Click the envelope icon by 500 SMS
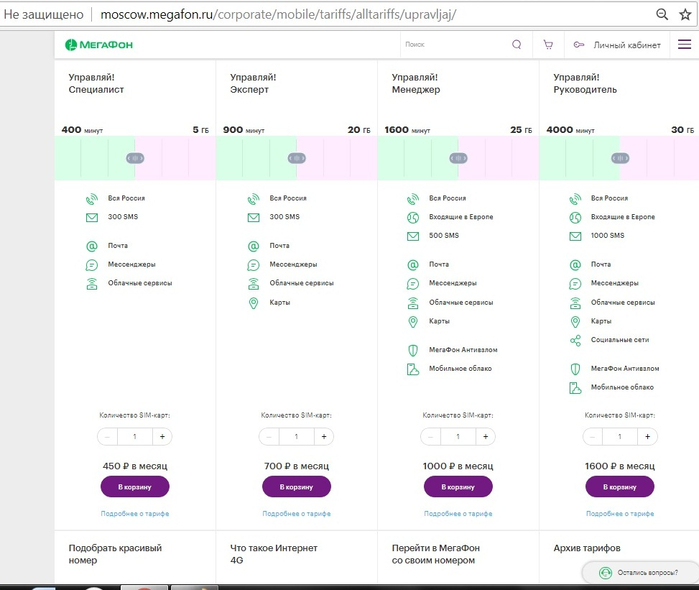Screen dimensions: 699x590 (x=413, y=236)
